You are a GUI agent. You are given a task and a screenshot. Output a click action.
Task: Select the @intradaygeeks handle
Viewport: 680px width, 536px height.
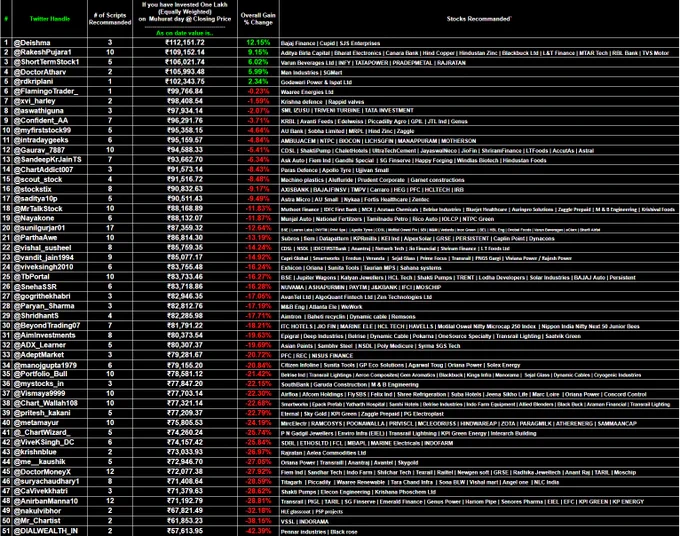[x=41, y=140]
